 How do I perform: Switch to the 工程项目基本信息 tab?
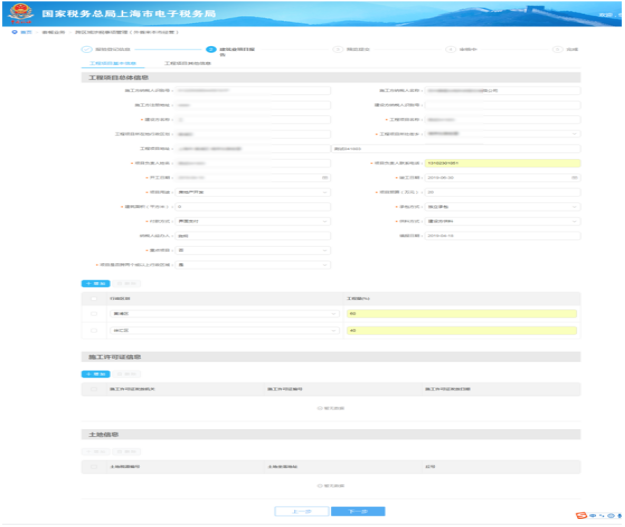[x=113, y=63]
